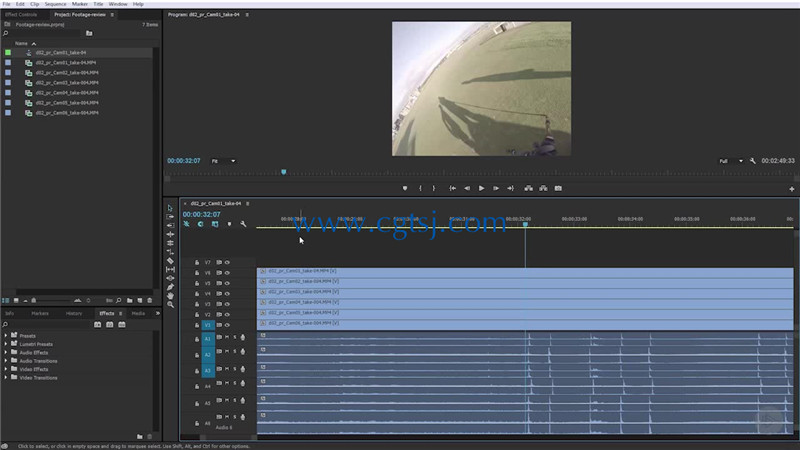Expand the Video Effects folder
This screenshot has height=450, width=800.
pyautogui.click(x=6, y=369)
